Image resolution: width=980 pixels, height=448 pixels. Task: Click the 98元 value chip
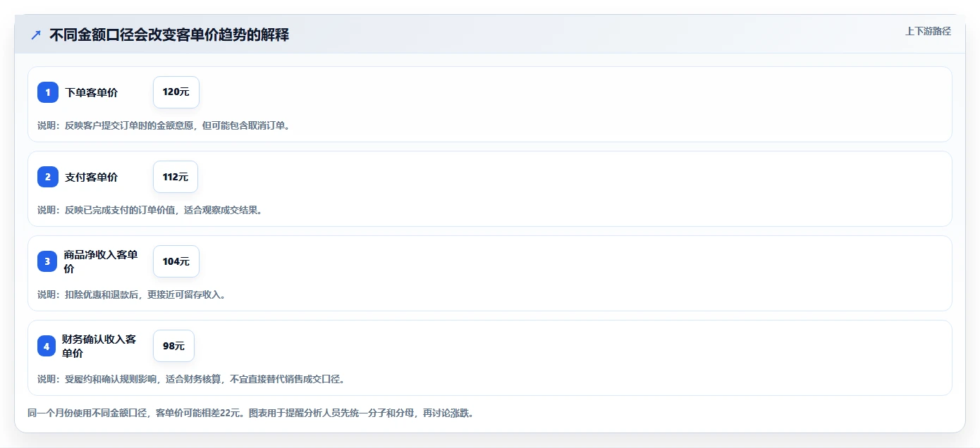pyautogui.click(x=173, y=346)
